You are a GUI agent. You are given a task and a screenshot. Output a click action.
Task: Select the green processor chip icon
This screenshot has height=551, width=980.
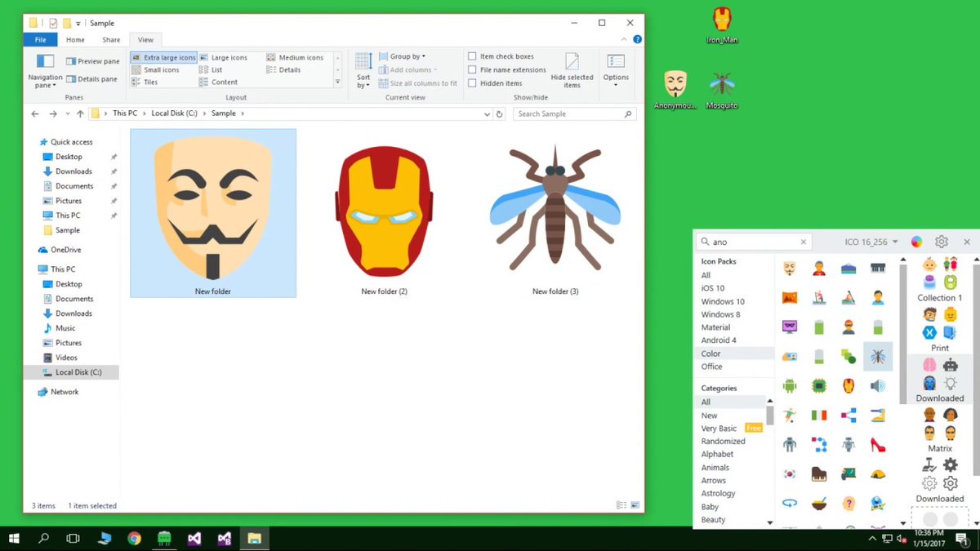point(819,385)
